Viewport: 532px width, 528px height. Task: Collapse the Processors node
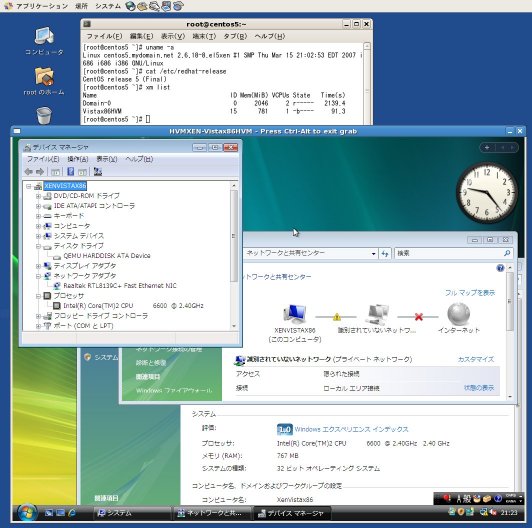(38, 296)
